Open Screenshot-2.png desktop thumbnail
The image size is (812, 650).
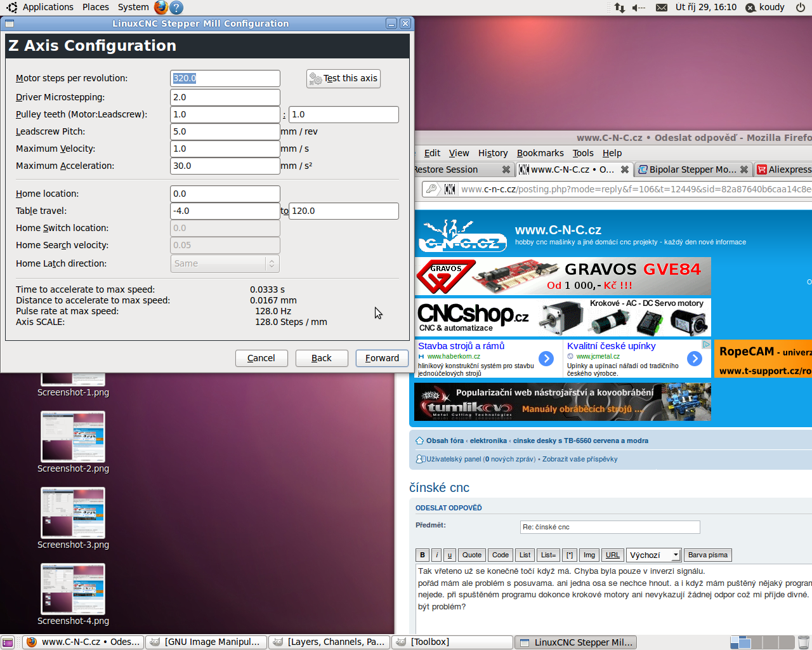pos(73,437)
